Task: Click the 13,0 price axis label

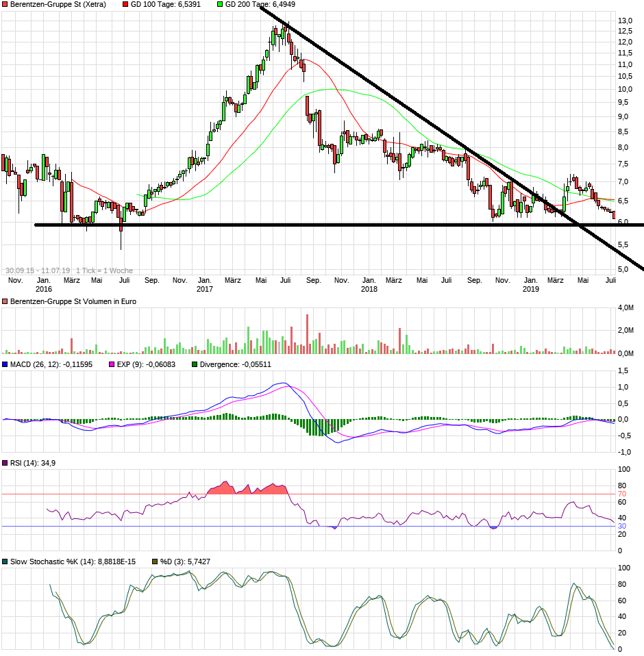Action: (x=626, y=21)
